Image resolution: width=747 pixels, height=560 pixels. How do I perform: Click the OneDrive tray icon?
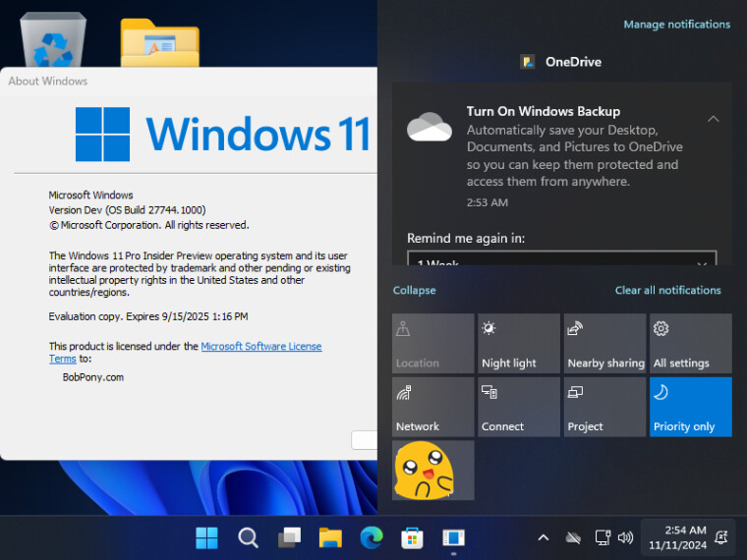click(x=573, y=538)
